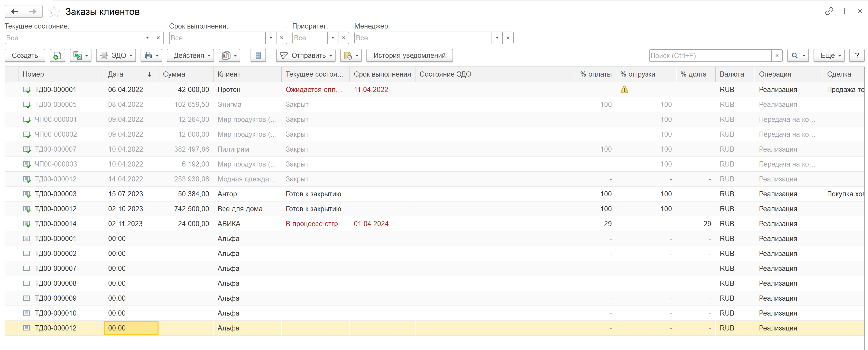Click the create-by-copy document icon
This screenshot has width=868, height=350.
tap(57, 56)
